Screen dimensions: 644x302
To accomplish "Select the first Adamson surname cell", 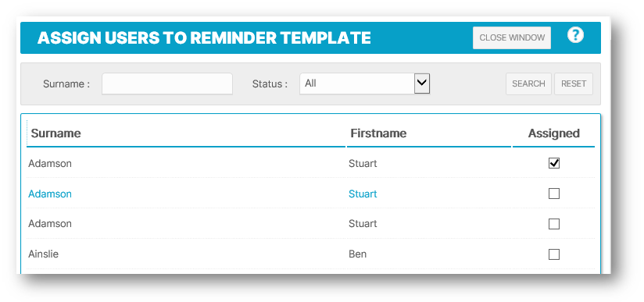I will 50,163.
